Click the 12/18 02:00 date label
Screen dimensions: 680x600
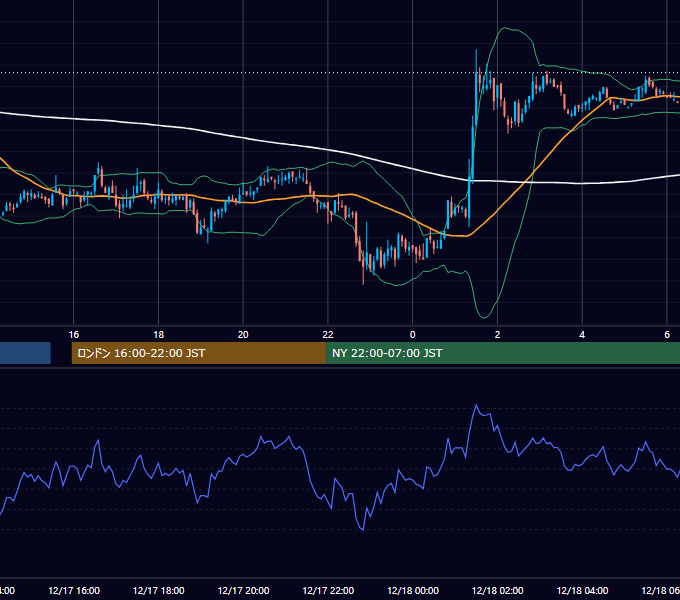tap(497, 590)
